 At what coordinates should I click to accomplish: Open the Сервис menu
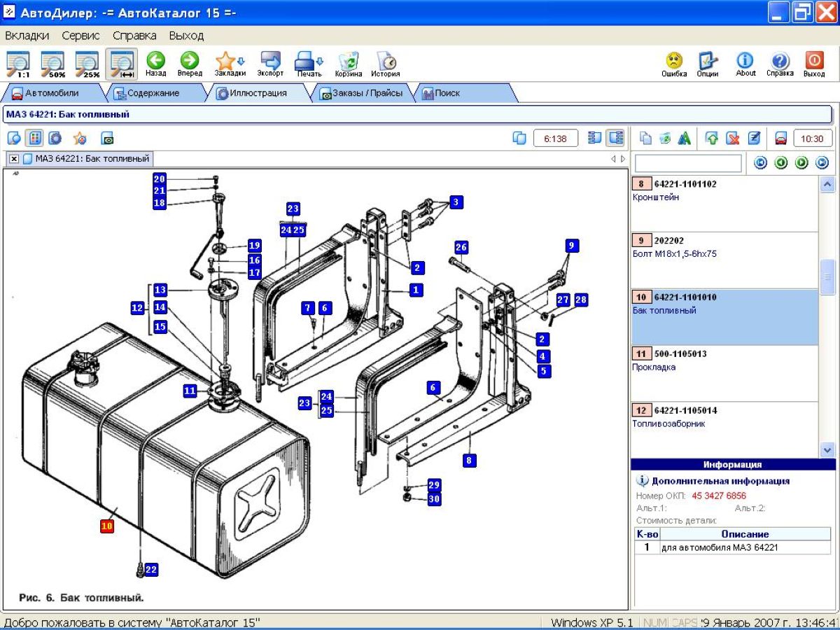click(80, 35)
